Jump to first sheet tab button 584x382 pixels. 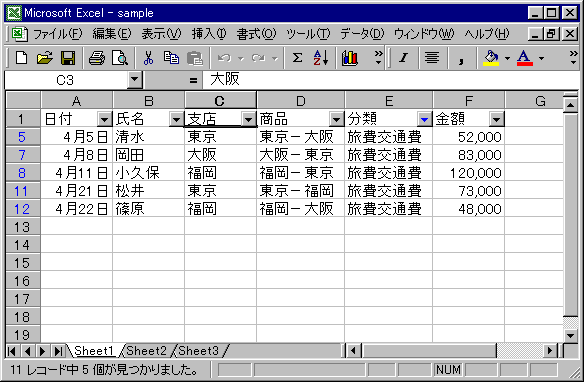pos(12,351)
